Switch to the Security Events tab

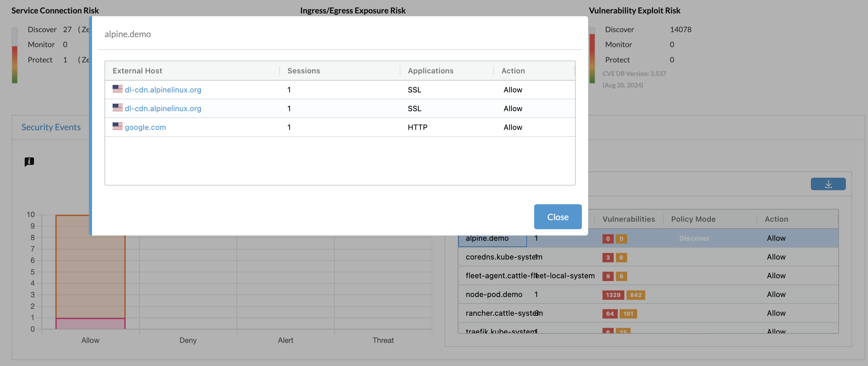click(x=51, y=127)
